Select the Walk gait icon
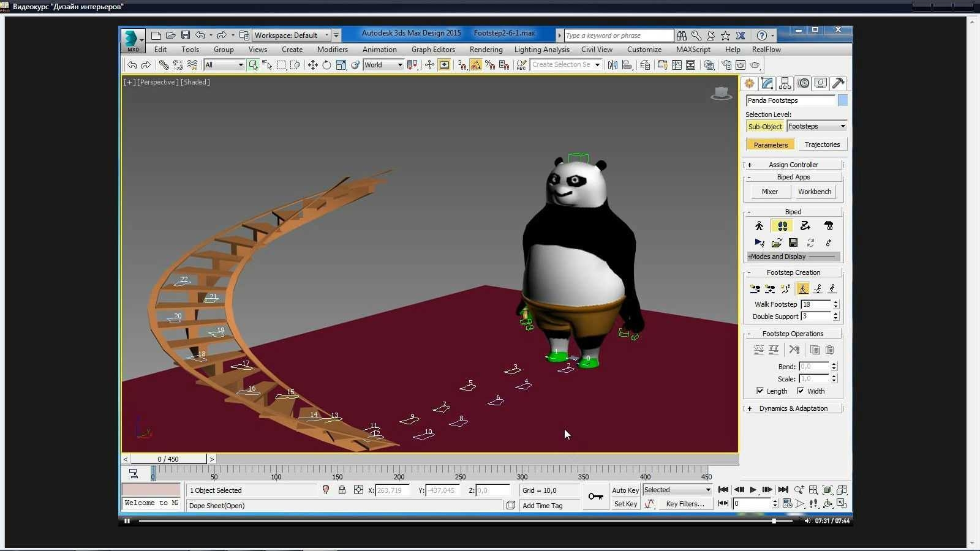Viewport: 980px width, 551px height. pyautogui.click(x=802, y=289)
